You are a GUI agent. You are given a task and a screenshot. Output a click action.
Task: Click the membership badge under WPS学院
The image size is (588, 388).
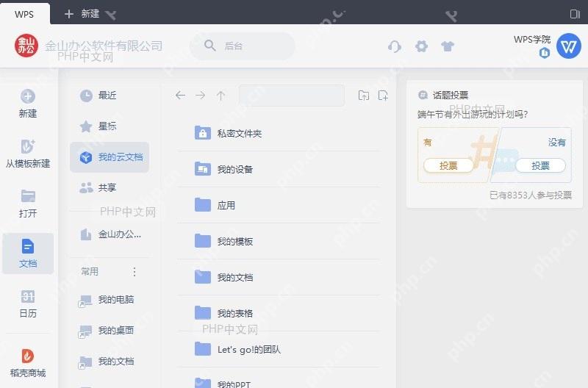click(545, 53)
